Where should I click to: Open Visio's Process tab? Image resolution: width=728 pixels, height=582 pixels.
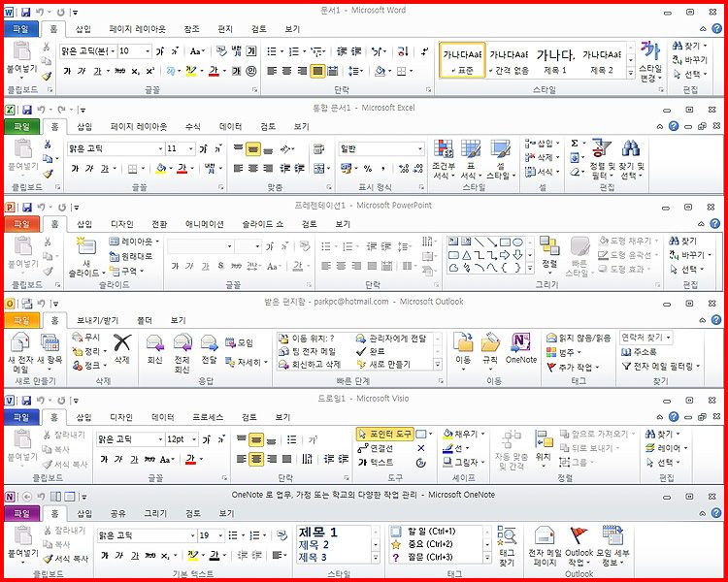click(x=208, y=417)
